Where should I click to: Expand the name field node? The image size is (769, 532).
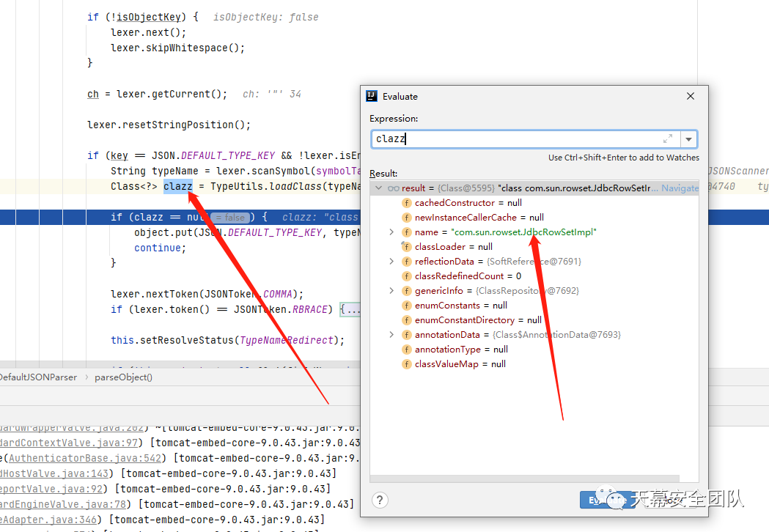391,232
